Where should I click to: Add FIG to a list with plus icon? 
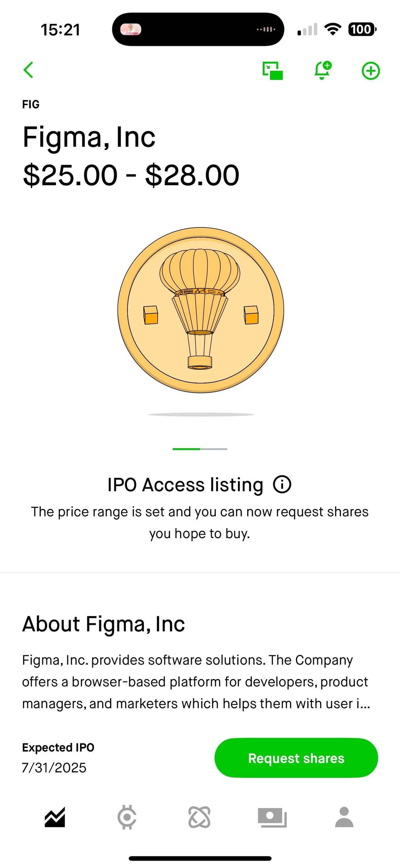pyautogui.click(x=371, y=71)
